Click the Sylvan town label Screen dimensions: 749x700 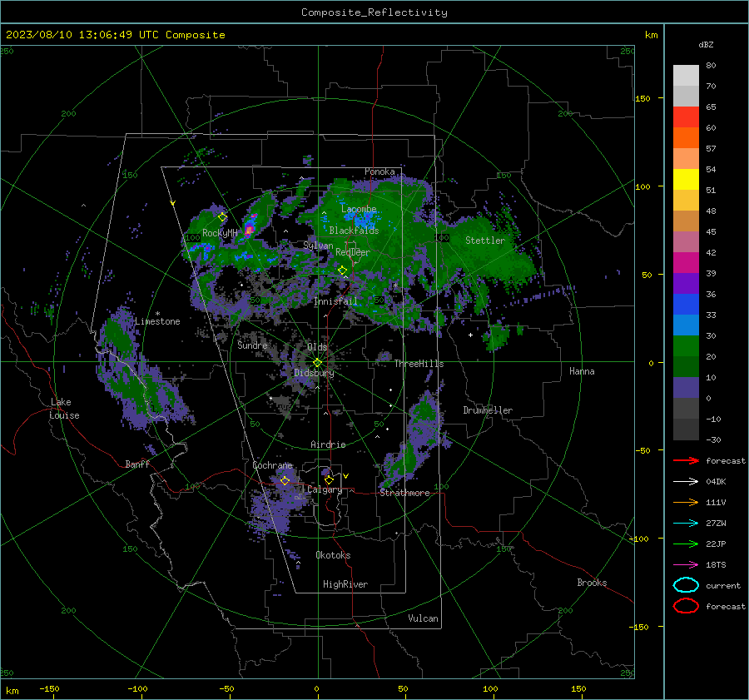[318, 246]
